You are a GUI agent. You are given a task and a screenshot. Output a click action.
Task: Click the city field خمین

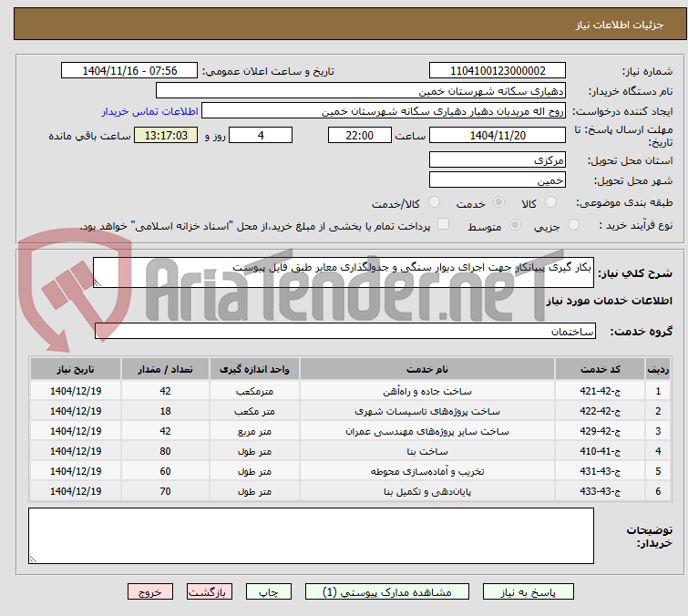498,180
